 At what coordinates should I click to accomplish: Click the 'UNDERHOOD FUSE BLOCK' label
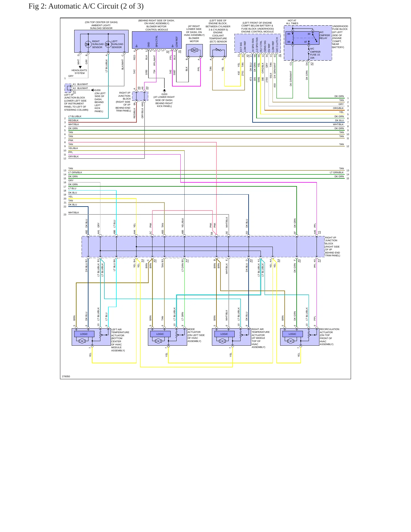click(x=340, y=28)
